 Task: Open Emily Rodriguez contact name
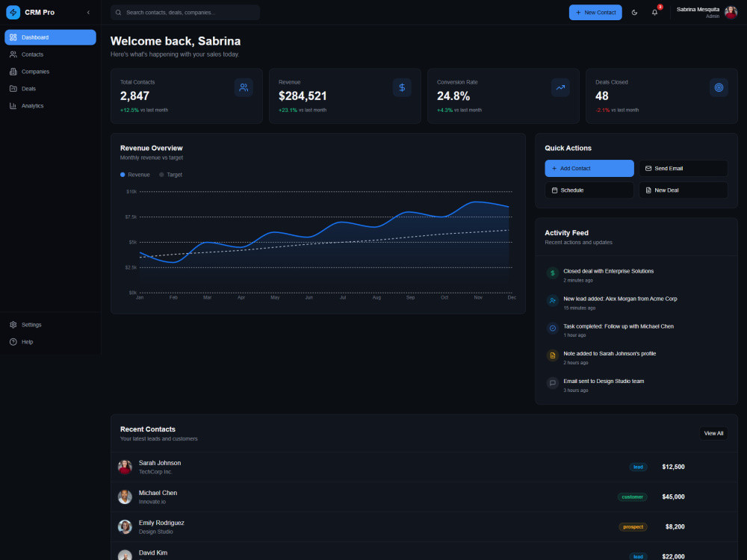click(x=161, y=523)
